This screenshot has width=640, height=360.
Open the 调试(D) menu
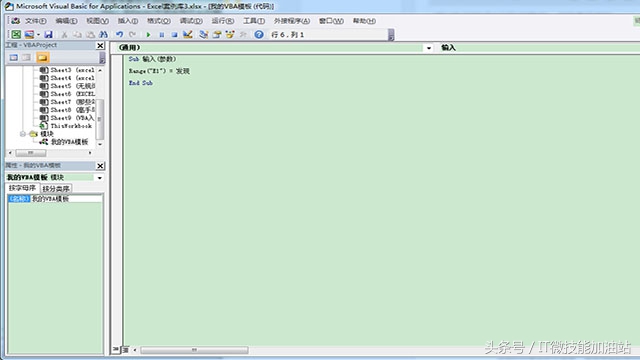click(x=191, y=21)
